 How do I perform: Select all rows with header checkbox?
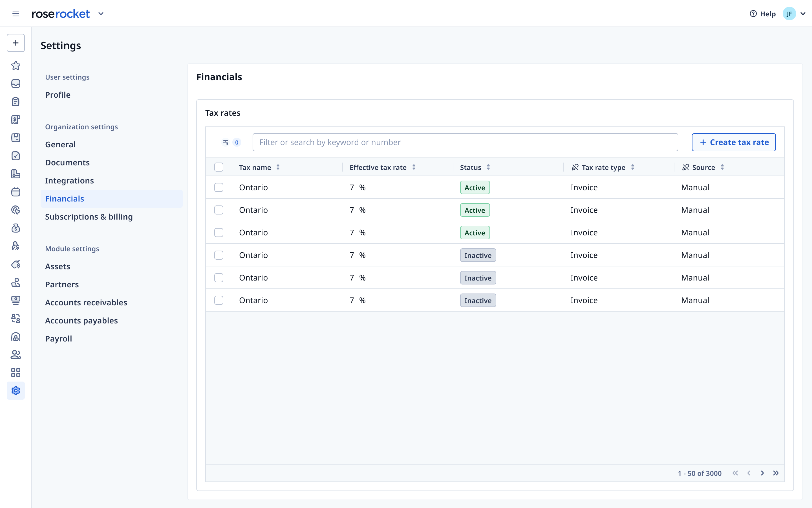coord(219,167)
